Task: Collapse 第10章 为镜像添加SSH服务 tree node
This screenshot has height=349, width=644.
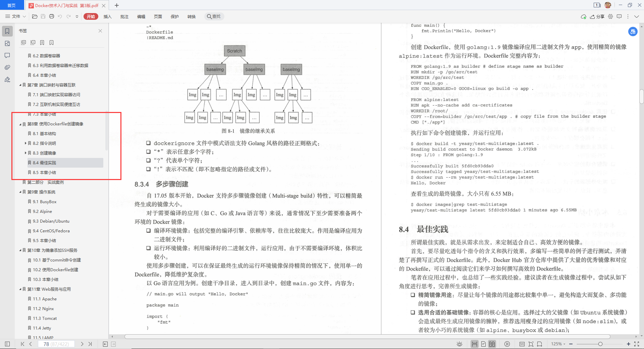Action: point(20,250)
